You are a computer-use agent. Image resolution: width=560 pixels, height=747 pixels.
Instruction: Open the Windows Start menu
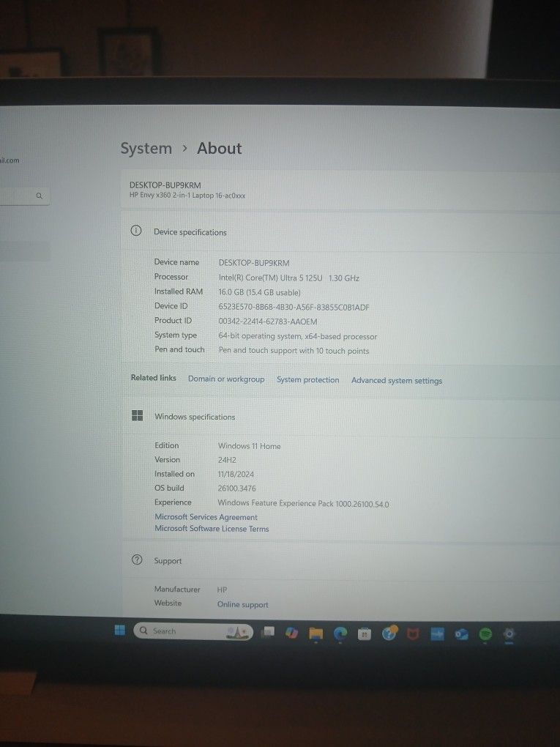tap(120, 631)
